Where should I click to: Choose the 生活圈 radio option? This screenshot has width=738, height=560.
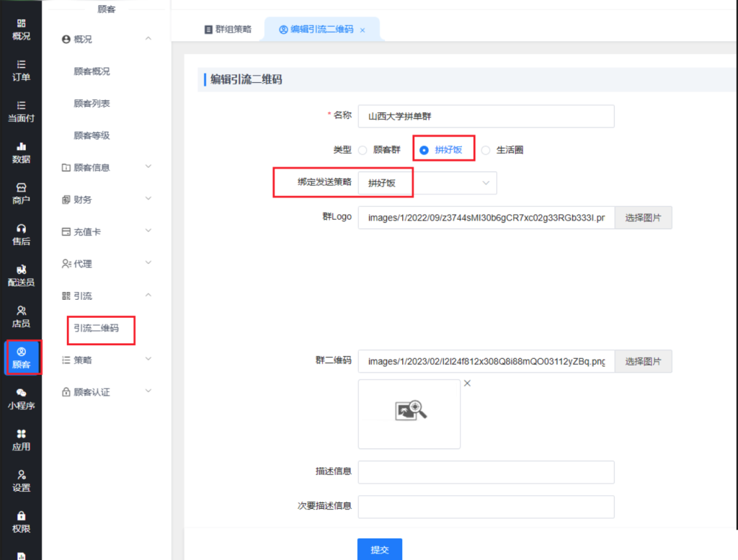[486, 151]
